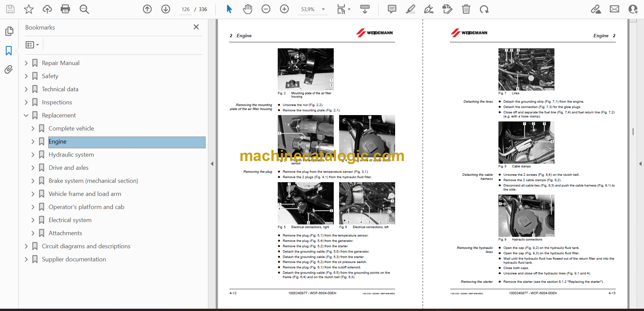
Task: Share a link to the file
Action: point(596,9)
